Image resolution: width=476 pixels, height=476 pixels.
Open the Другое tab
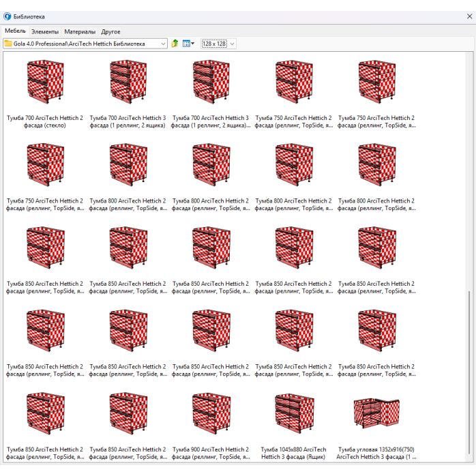coord(110,31)
